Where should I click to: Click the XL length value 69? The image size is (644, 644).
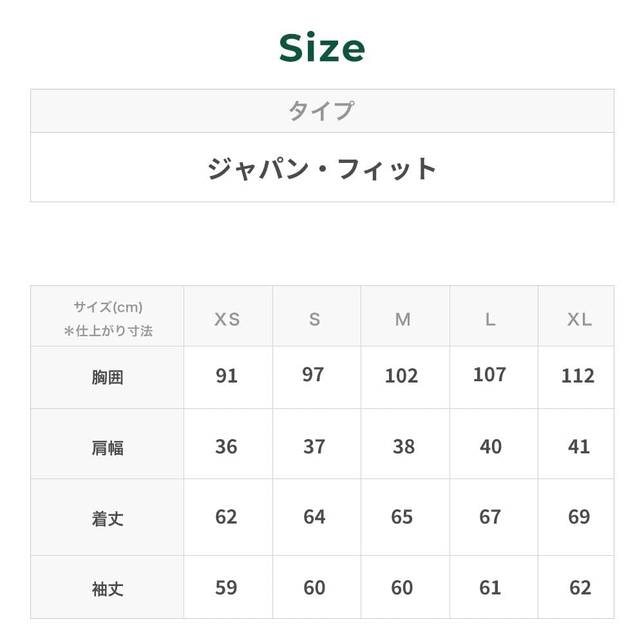(579, 517)
